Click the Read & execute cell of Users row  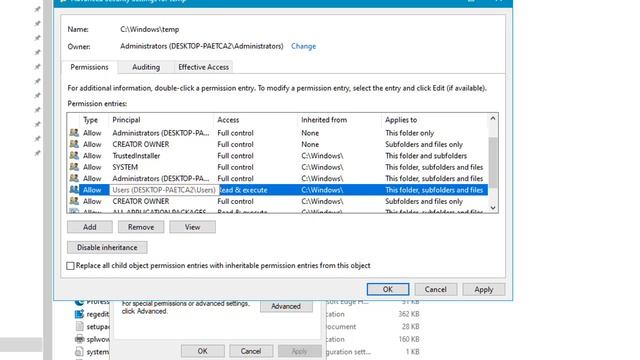(243, 190)
